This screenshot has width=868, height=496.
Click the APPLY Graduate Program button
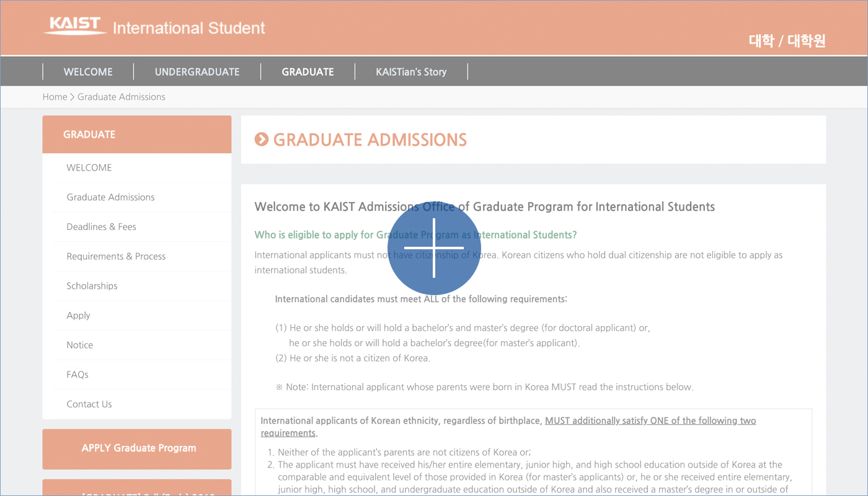click(137, 449)
